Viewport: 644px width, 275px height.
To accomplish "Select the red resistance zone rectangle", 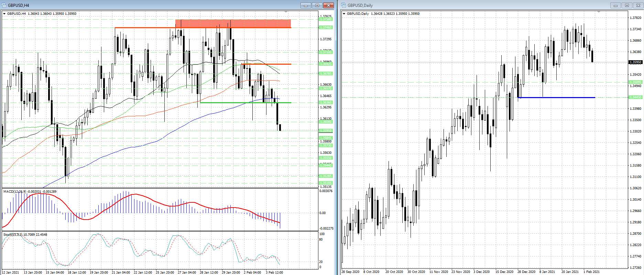I will (x=233, y=23).
